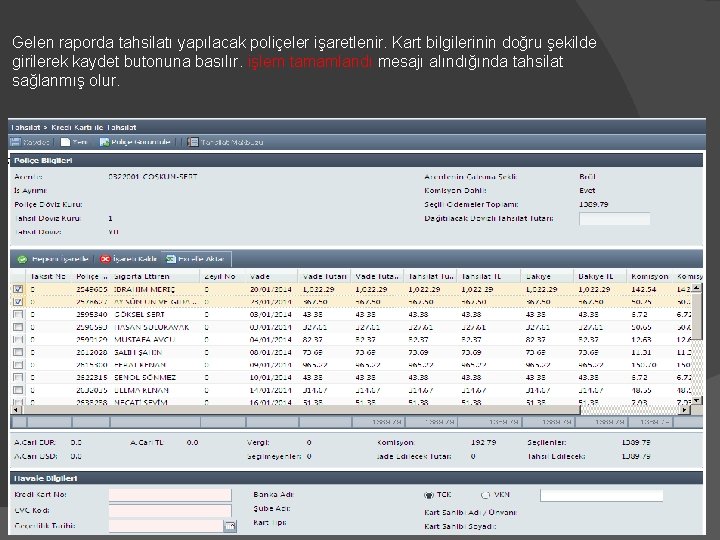720x540 pixels.
Task: Check the row dated 08/01/2014 checkbox
Action: click(18, 352)
